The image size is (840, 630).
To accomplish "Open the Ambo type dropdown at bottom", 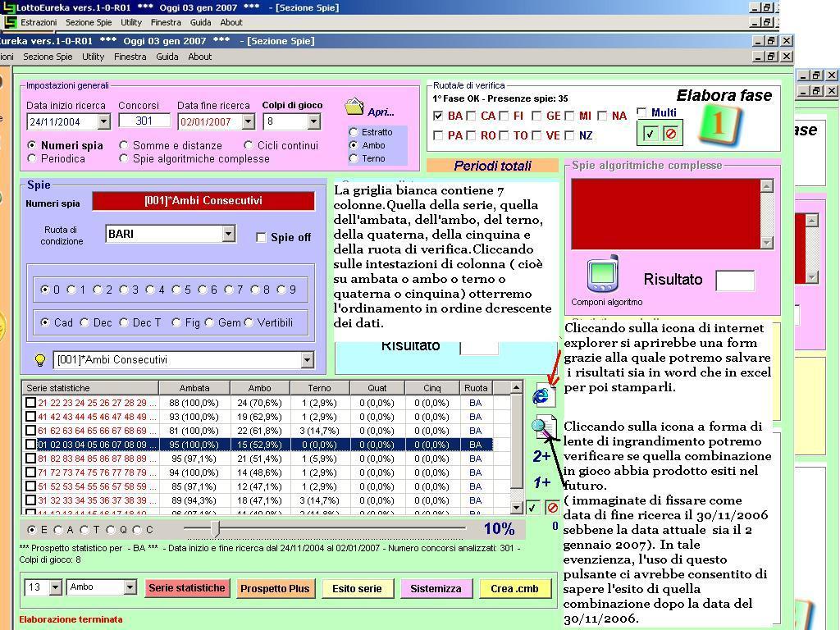I will (130, 587).
